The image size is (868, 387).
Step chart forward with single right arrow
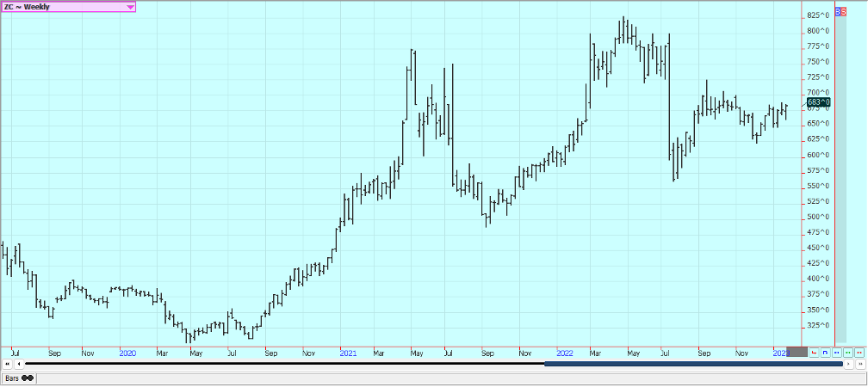click(849, 364)
